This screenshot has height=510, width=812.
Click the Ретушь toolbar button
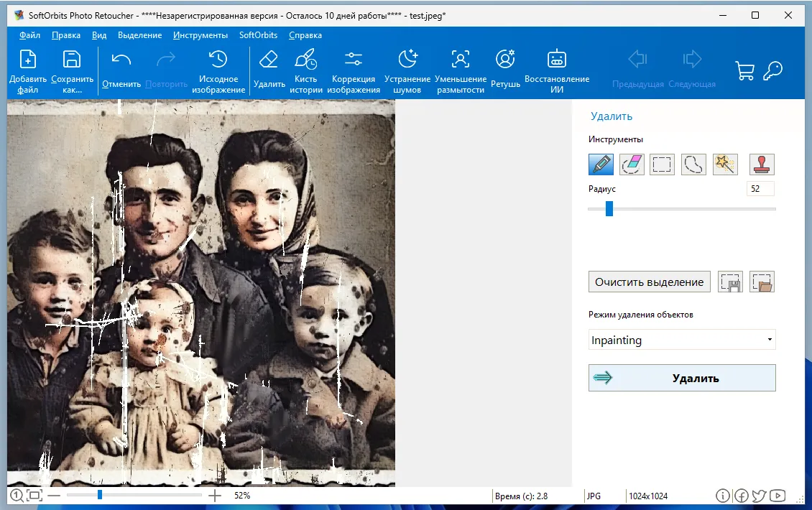[505, 70]
